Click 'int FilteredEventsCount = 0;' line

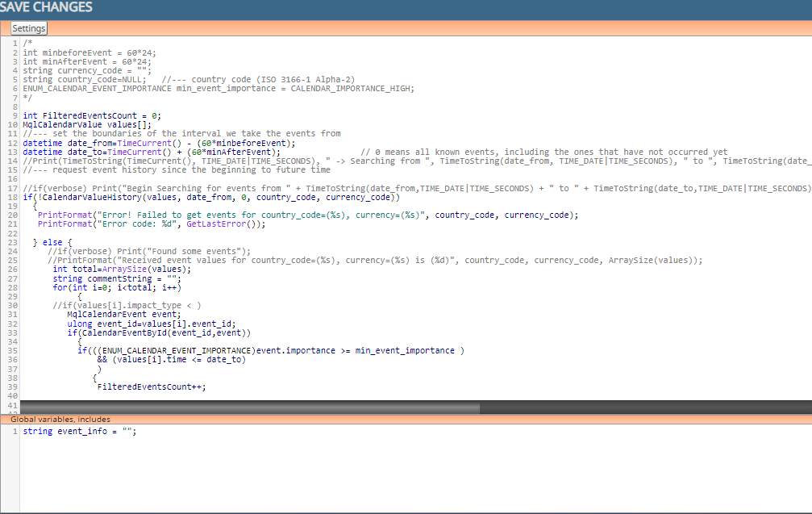[92, 115]
